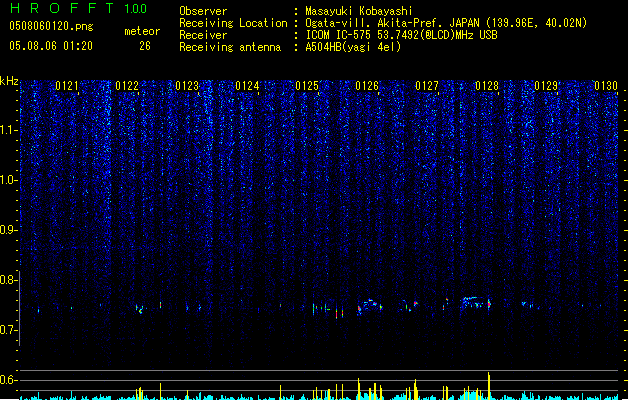Viewport: 629px width, 400px height.
Task: Click the 0121 time marker
Action: 67,86
